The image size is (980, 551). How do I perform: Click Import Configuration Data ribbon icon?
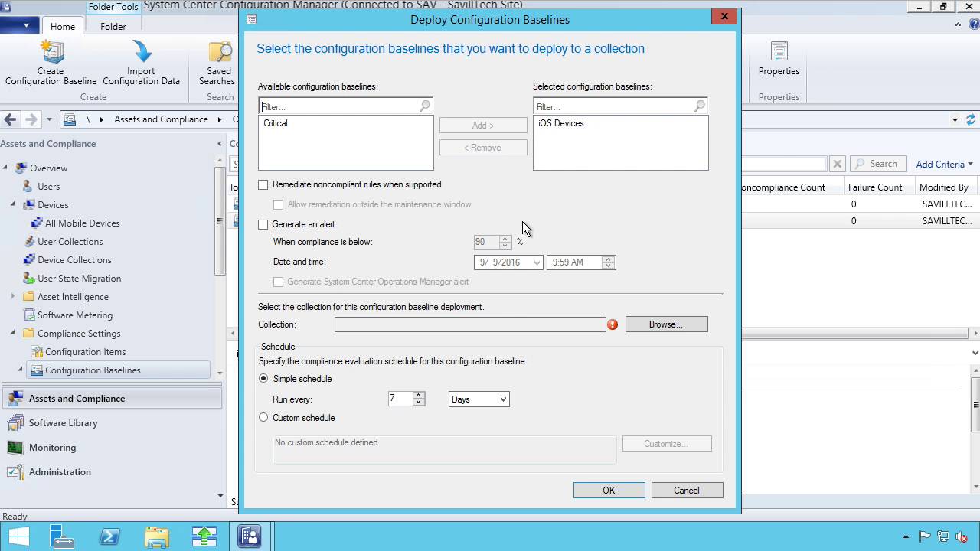coord(141,63)
